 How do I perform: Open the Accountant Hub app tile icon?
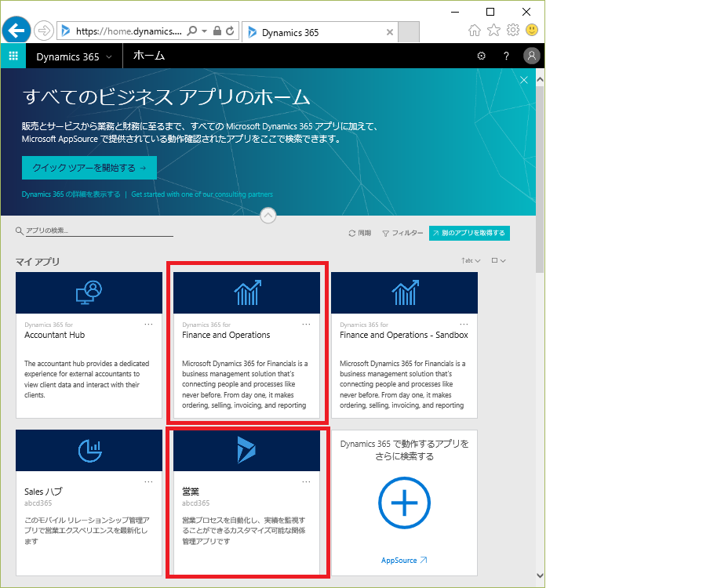pos(89,292)
